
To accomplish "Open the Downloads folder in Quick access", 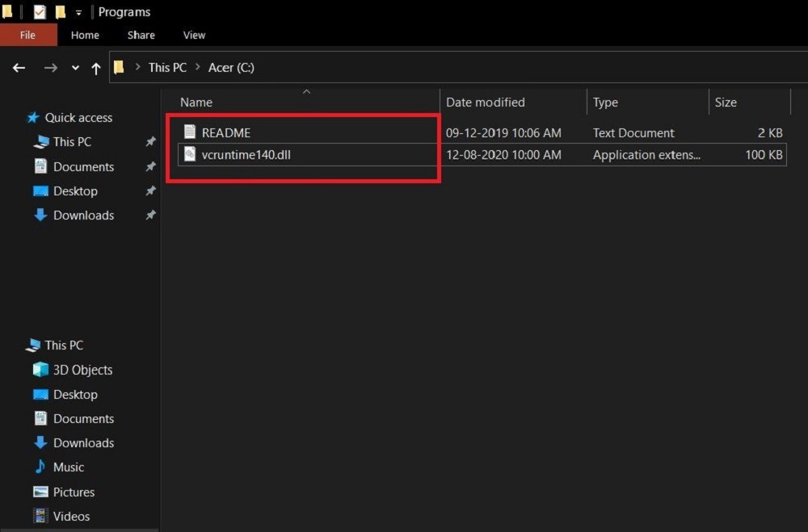I will pyautogui.click(x=82, y=215).
